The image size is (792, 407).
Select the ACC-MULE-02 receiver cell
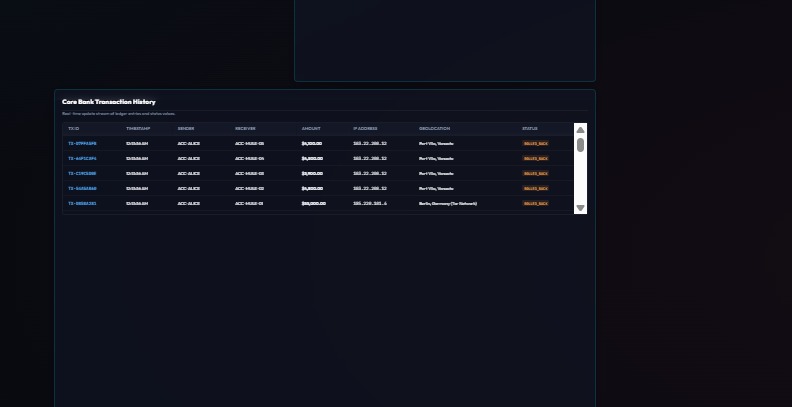click(x=249, y=188)
